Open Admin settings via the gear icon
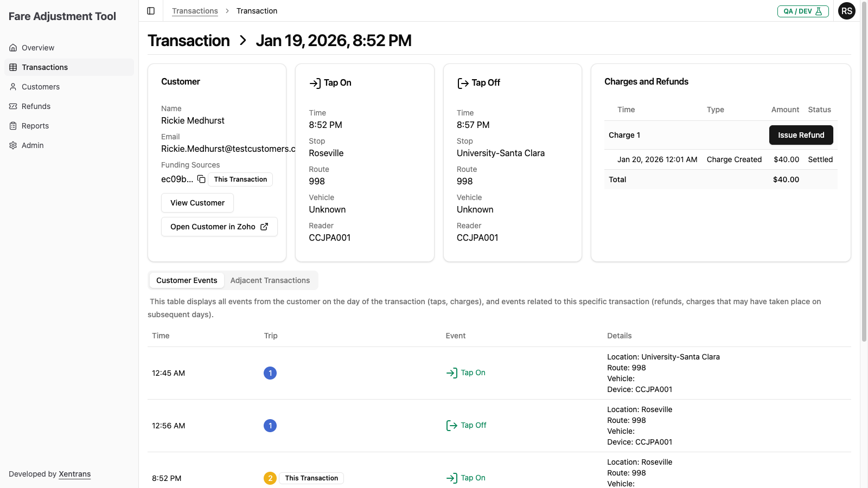Image resolution: width=868 pixels, height=488 pixels. (x=13, y=145)
